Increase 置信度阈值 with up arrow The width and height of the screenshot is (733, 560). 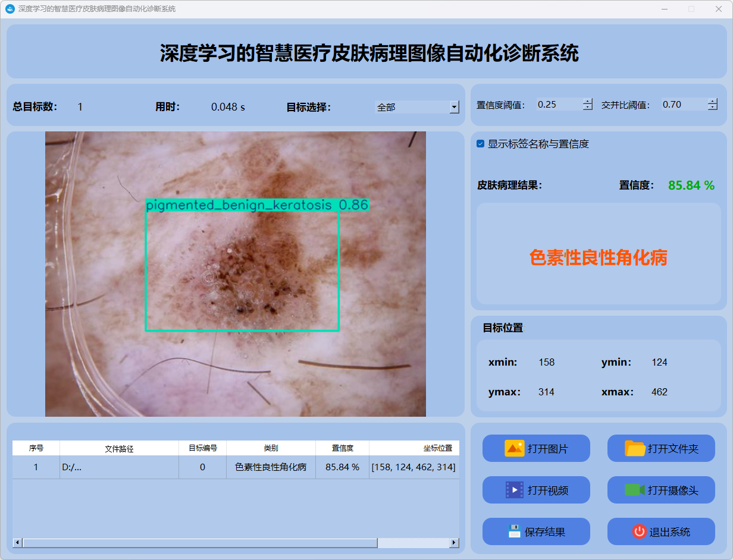click(x=588, y=101)
